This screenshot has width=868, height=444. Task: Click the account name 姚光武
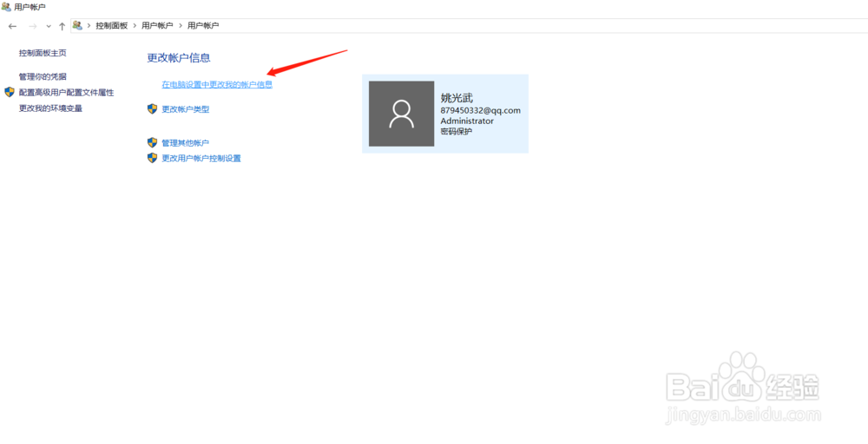[x=457, y=98]
